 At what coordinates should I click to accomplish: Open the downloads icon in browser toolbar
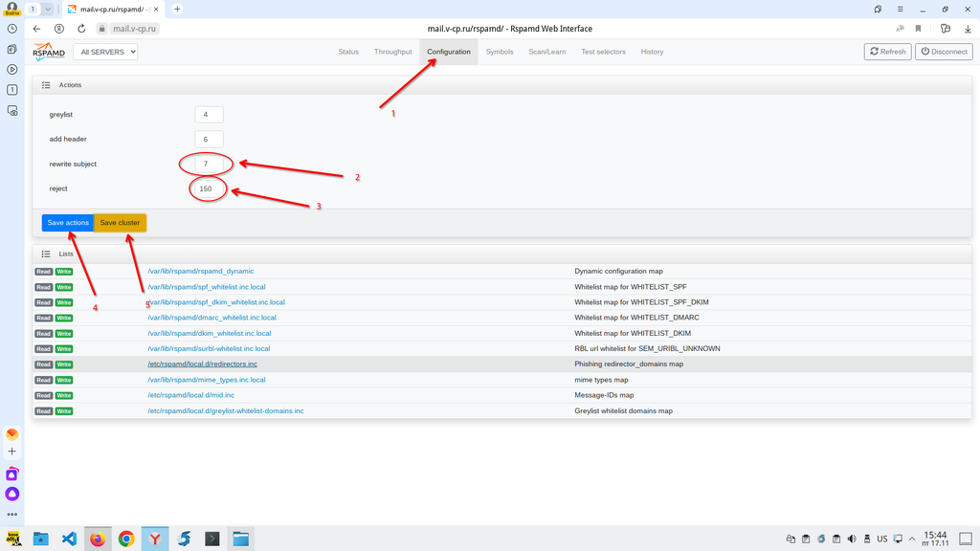click(969, 29)
